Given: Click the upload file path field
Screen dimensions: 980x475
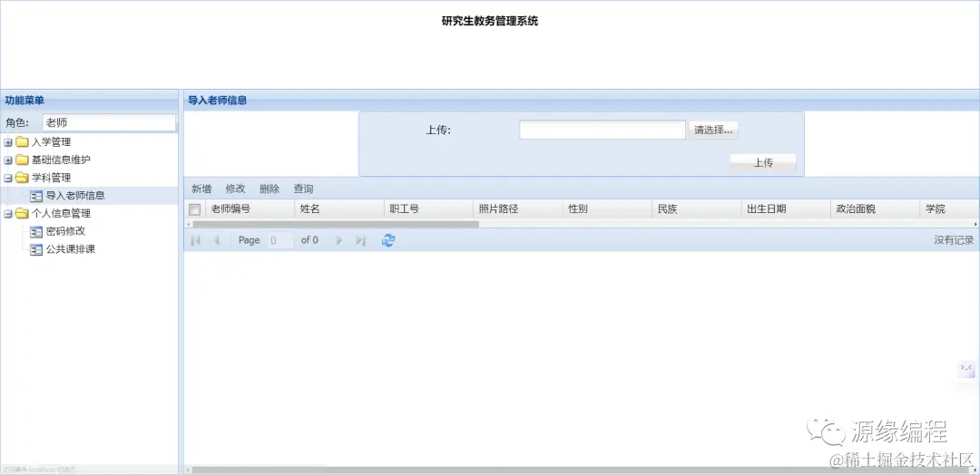Looking at the screenshot, I should pyautogui.click(x=603, y=130).
